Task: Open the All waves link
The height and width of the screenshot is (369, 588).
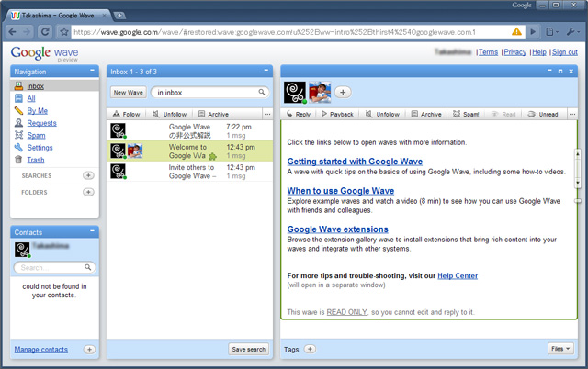Action: coord(31,98)
